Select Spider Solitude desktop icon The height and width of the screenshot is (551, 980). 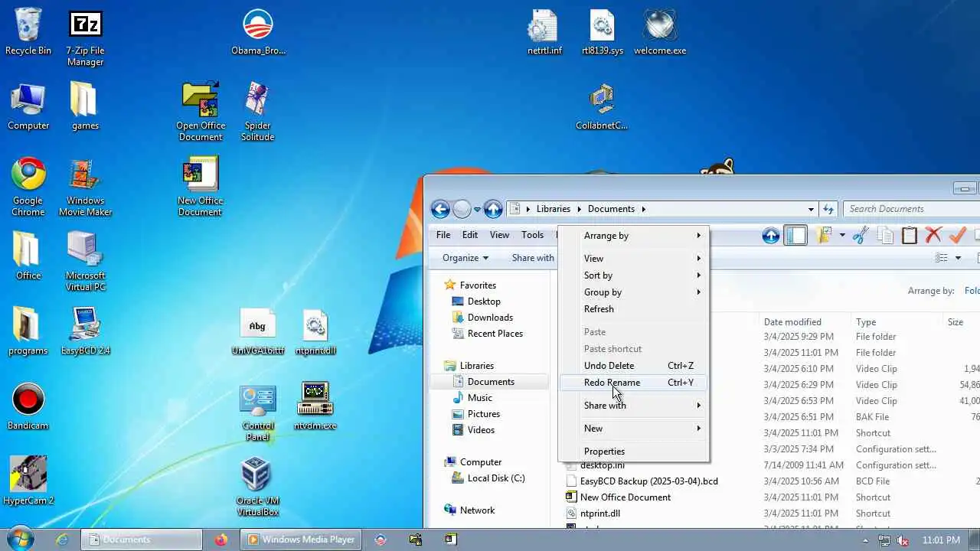pos(257,112)
